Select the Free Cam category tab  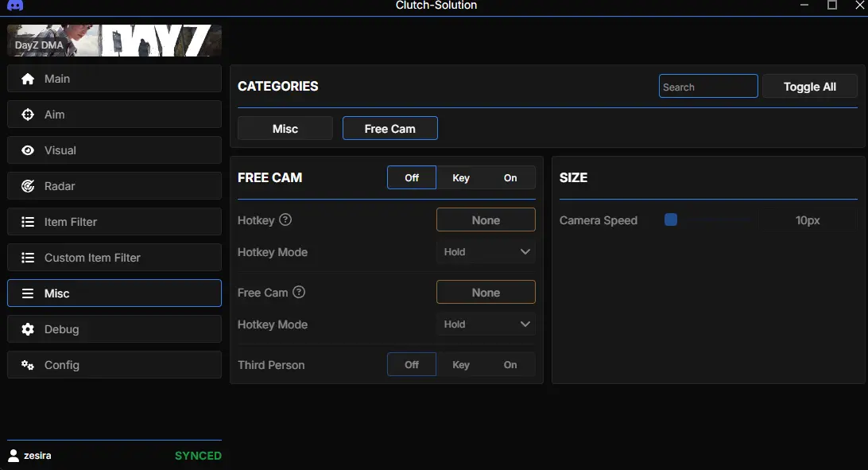tap(389, 128)
